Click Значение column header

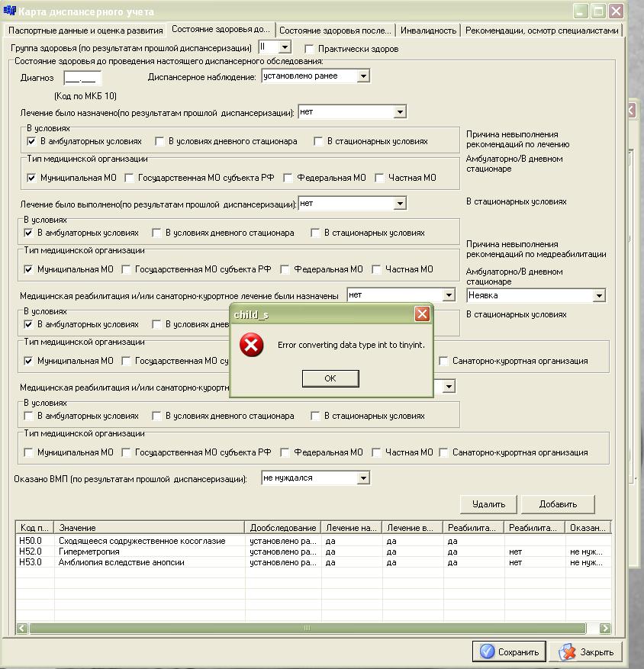pos(150,528)
